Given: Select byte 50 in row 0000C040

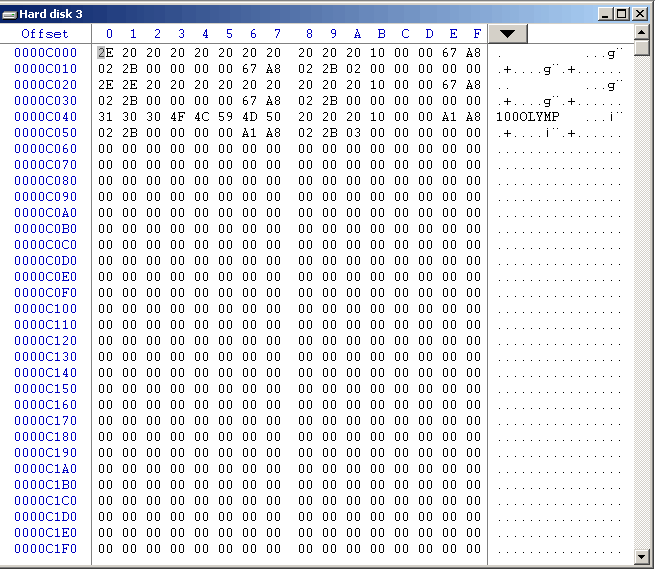Looking at the screenshot, I should (274, 117).
